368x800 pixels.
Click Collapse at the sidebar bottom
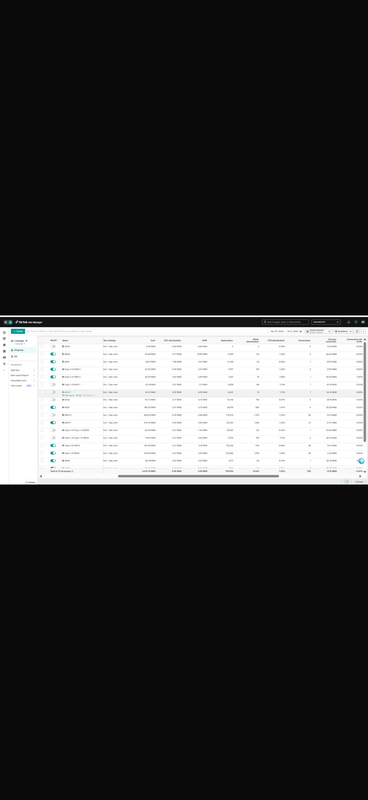pyautogui.click(x=31, y=482)
